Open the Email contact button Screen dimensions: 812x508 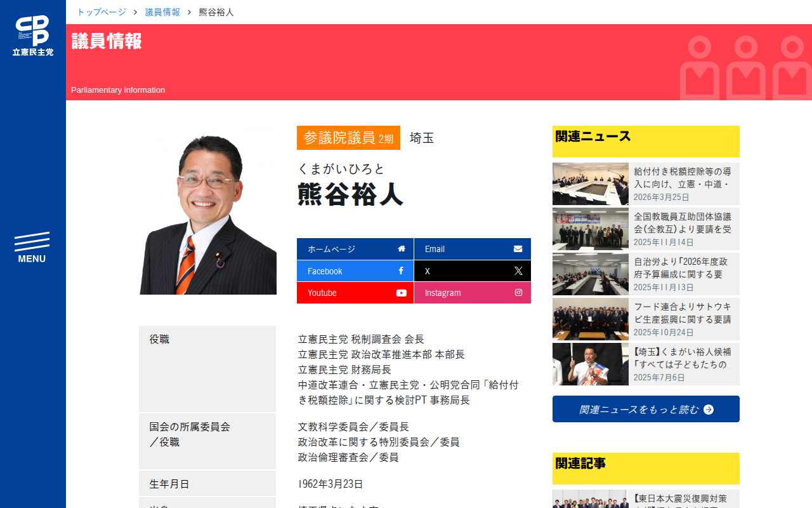pyautogui.click(x=473, y=249)
